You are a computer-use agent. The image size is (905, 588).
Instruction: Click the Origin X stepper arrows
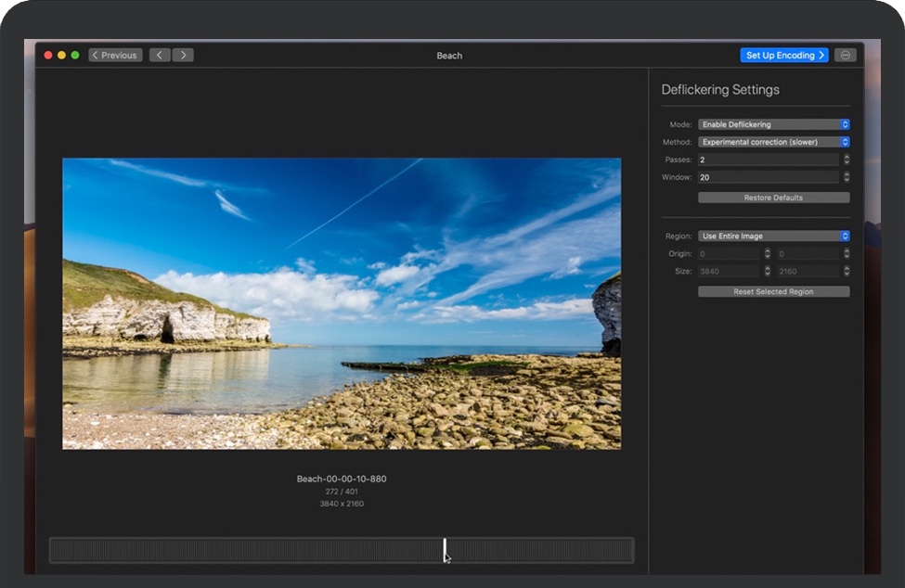click(767, 253)
